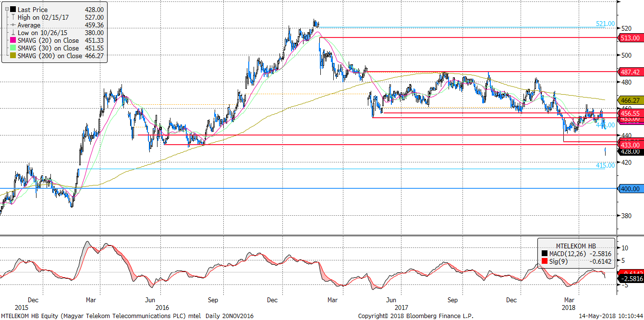
Task: Click the 2015 year label on time axis
Action: [22, 307]
